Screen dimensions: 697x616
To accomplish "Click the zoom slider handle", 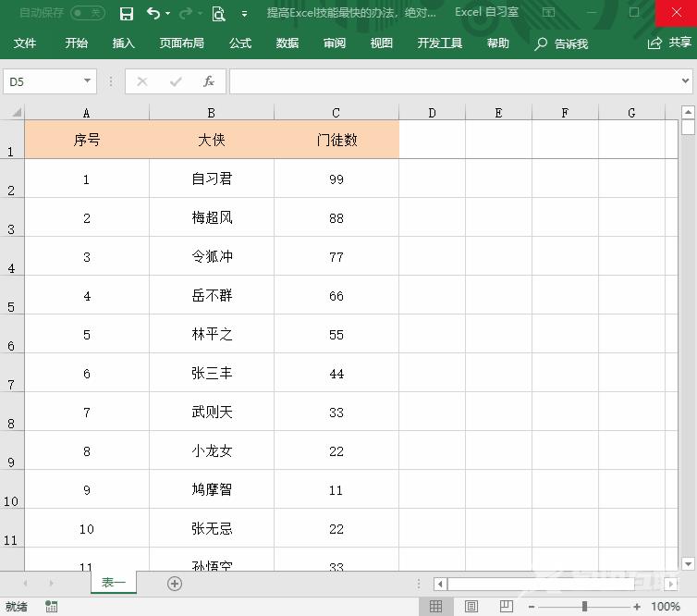I will tap(584, 606).
